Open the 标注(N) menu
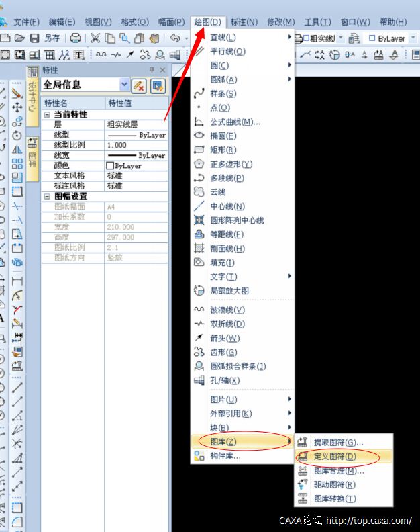This screenshot has width=420, height=532. click(x=244, y=22)
